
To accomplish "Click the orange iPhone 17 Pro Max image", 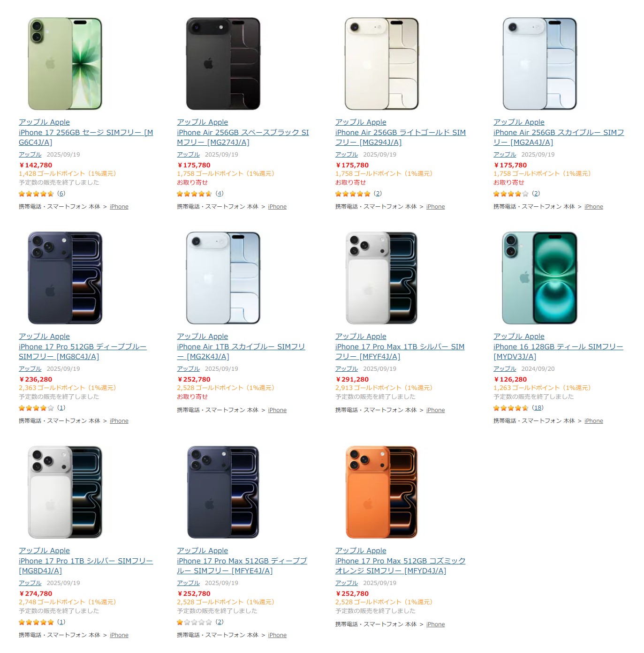I will coord(381,492).
